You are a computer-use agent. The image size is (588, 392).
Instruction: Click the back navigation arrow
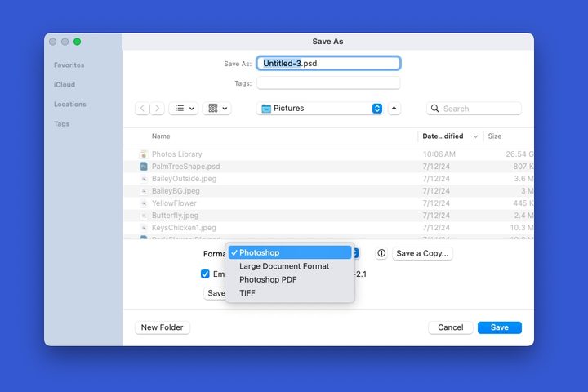142,109
